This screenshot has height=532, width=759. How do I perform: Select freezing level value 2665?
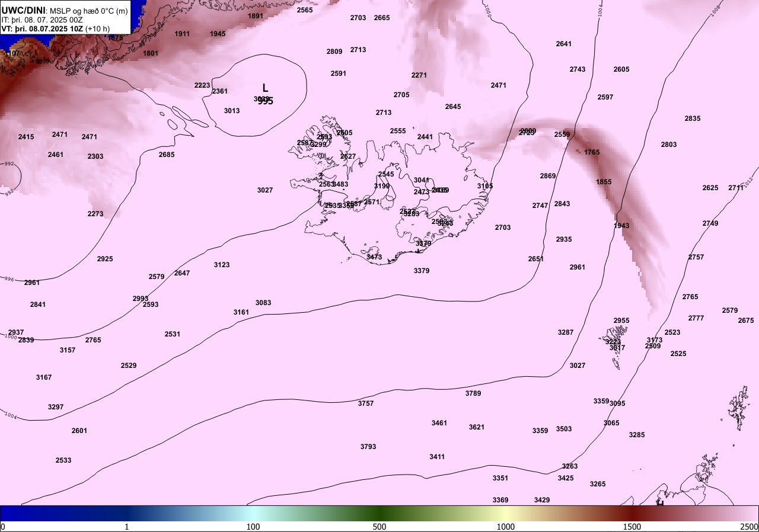coord(382,18)
